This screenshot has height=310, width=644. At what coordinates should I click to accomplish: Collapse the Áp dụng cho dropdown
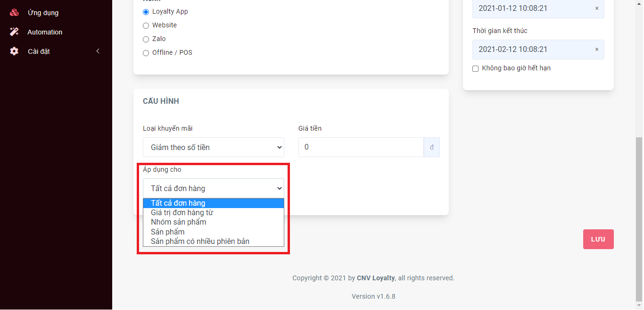click(x=214, y=188)
